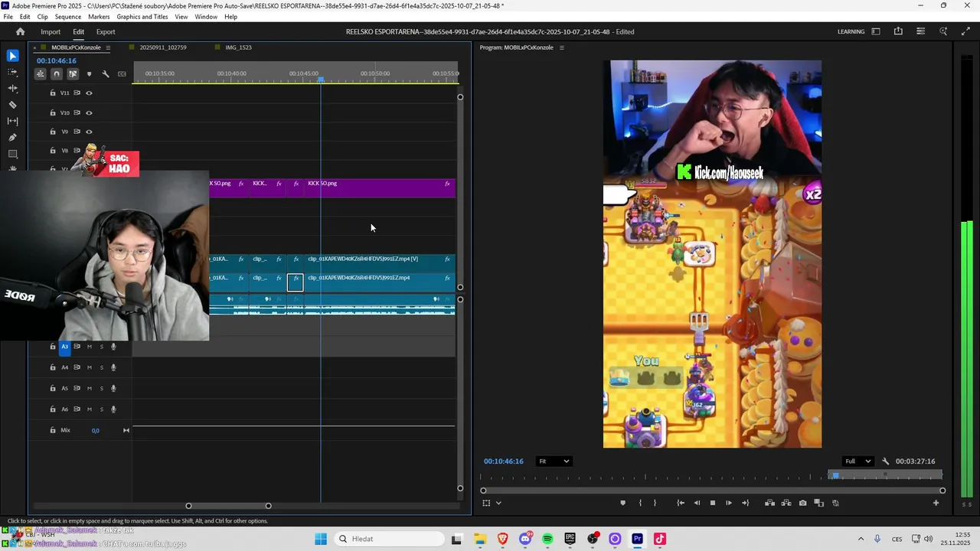Export frame with the camera icon
980x551 pixels.
pos(802,503)
